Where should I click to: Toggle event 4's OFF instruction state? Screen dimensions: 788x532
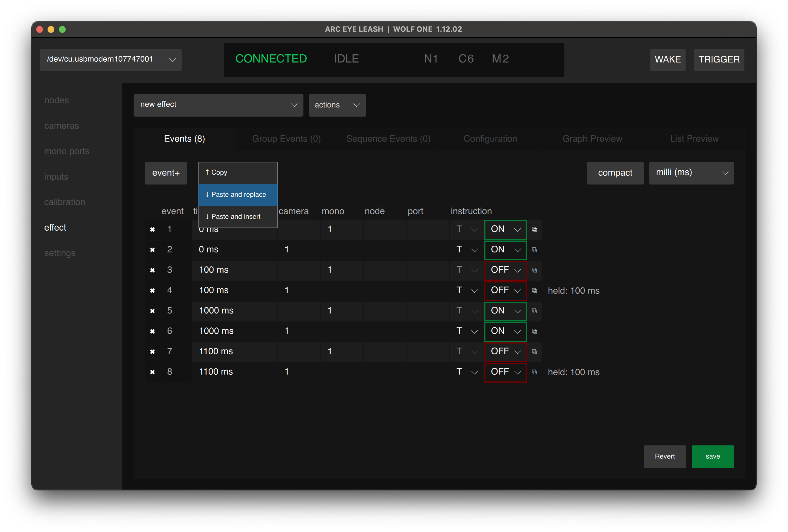(505, 291)
